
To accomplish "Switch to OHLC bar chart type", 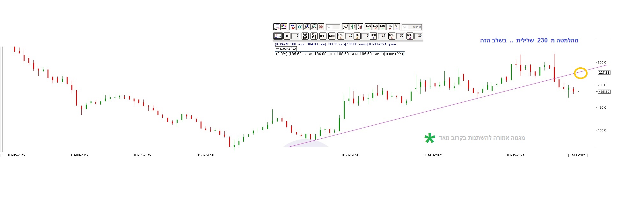I will pos(353,27).
